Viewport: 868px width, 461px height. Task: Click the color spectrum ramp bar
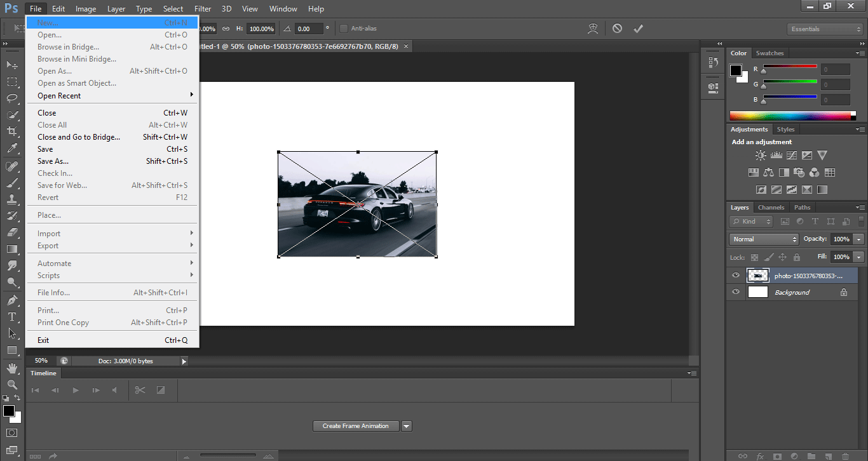pos(791,116)
